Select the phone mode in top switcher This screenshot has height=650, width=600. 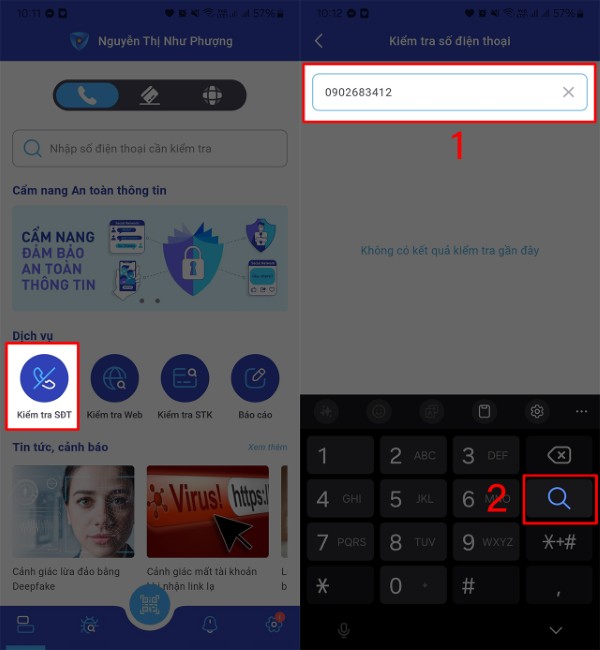coord(87,95)
